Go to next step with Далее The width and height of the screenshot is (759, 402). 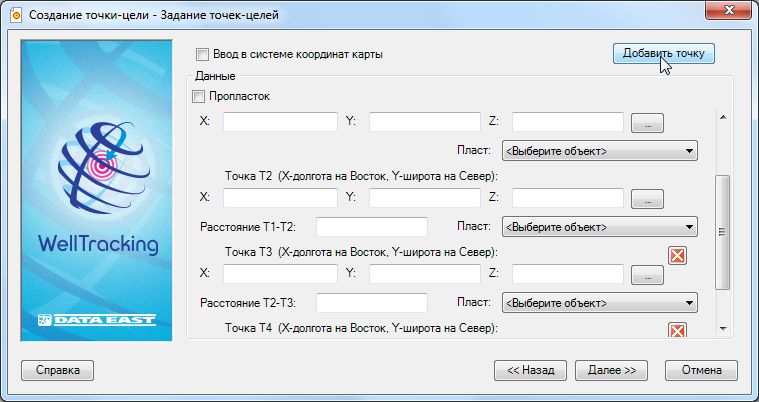point(611,370)
